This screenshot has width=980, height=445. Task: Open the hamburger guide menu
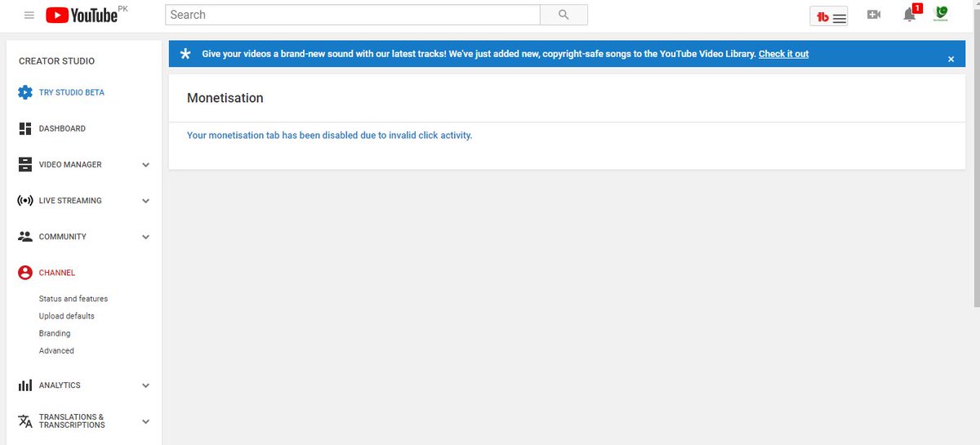click(29, 16)
